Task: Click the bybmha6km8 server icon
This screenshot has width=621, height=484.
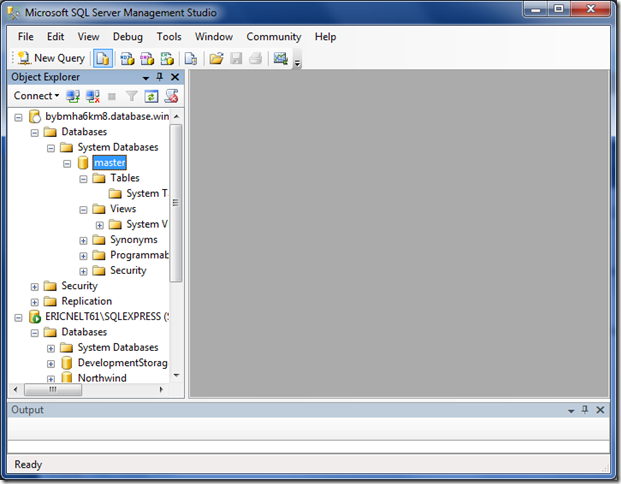Action: point(35,116)
